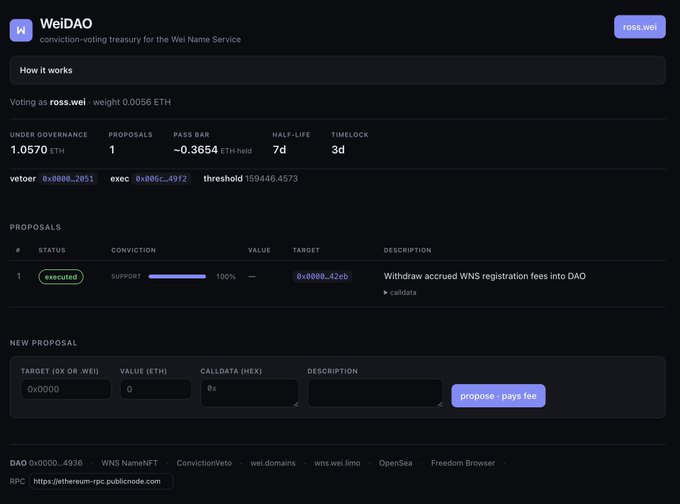Click the TARGET column header in proposals
The height and width of the screenshot is (504, 680).
306,250
